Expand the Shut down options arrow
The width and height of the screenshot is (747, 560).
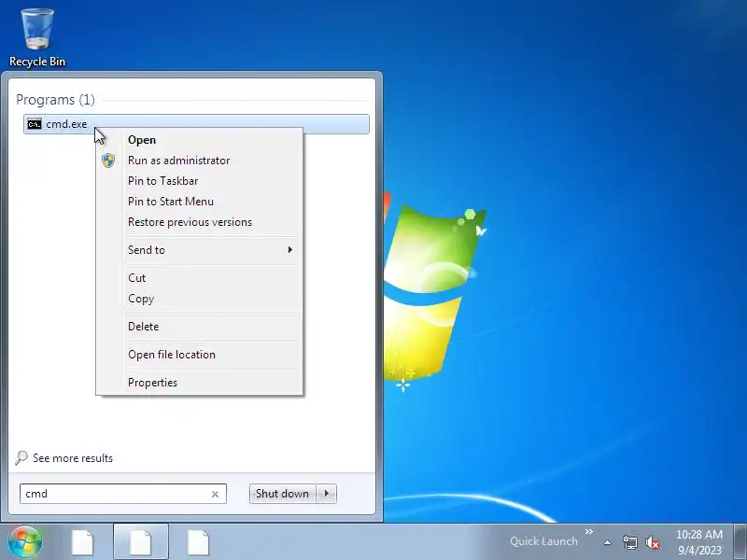click(327, 494)
